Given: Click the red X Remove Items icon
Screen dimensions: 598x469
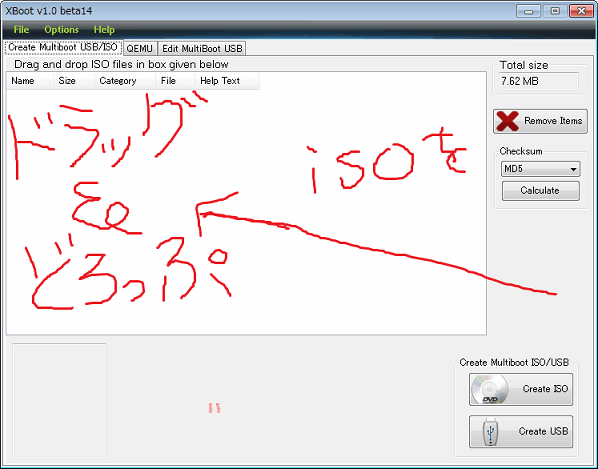Looking at the screenshot, I should click(507, 121).
